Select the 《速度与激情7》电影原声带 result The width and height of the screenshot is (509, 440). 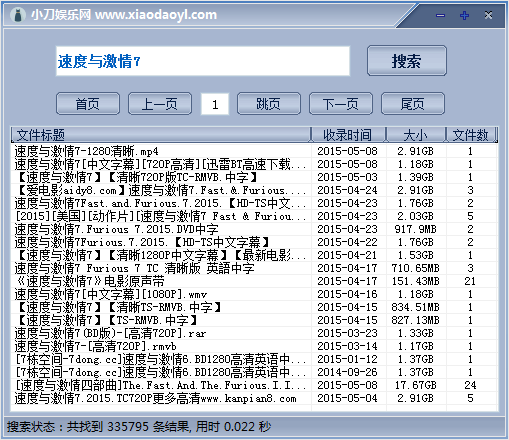tap(255, 281)
